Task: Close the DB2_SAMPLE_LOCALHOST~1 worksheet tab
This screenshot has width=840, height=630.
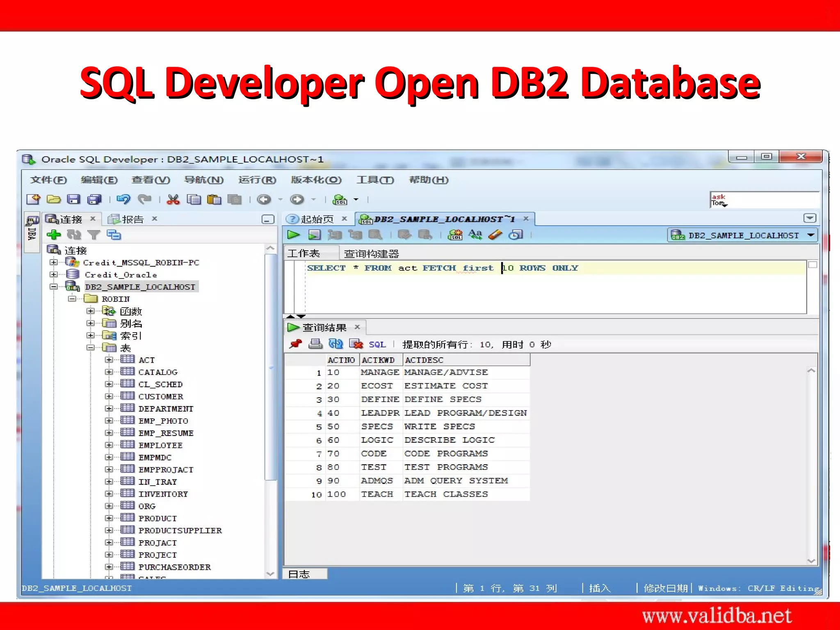Action: (526, 219)
